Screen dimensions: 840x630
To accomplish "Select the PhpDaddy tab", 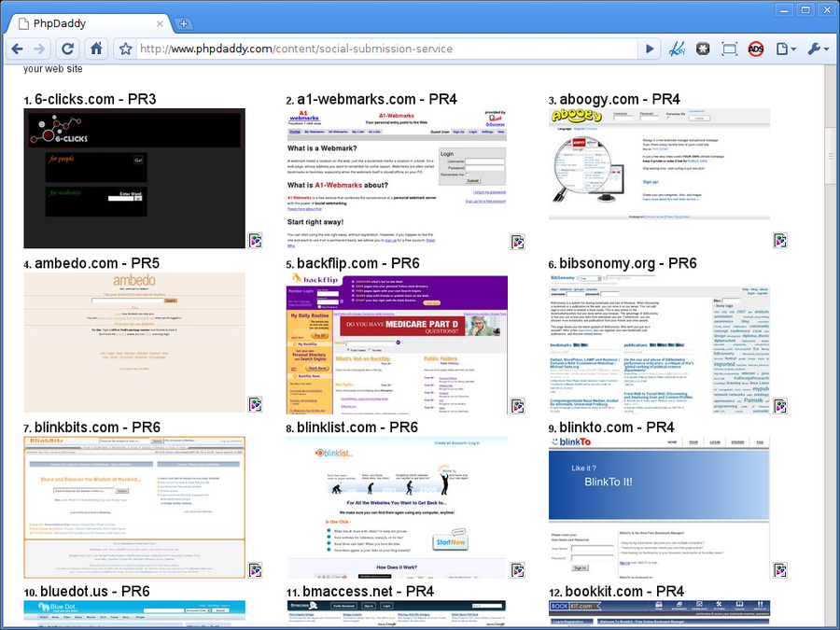I will (90, 23).
